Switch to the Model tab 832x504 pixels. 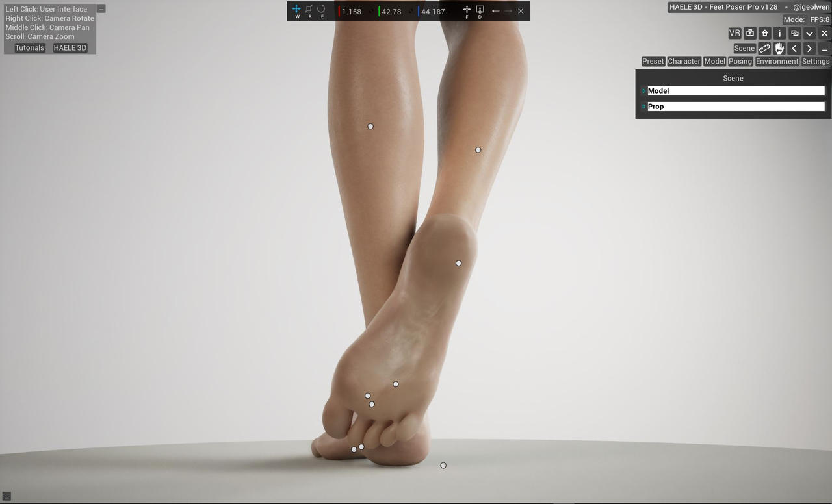pos(714,61)
